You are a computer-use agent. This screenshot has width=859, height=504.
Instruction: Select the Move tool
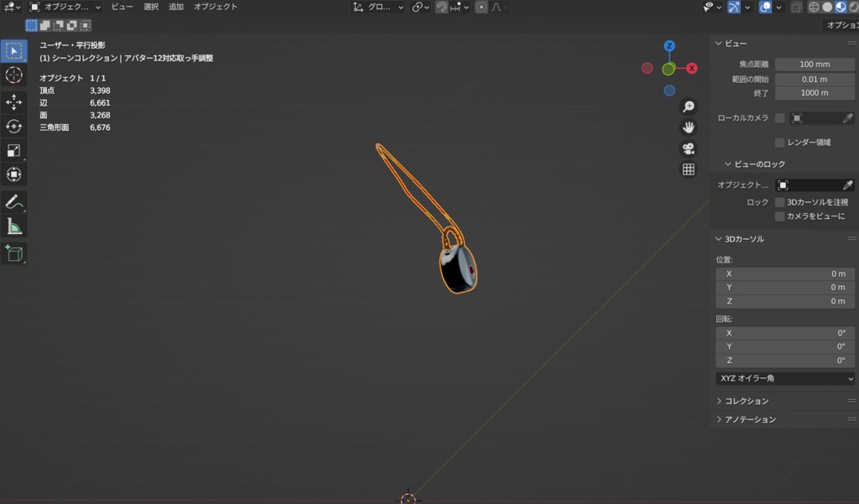[13, 102]
